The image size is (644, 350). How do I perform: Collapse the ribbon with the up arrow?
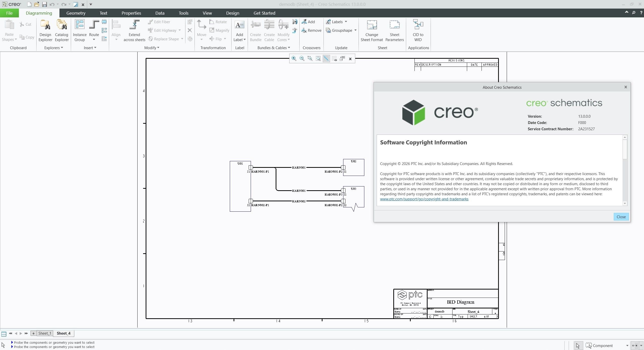[627, 12]
